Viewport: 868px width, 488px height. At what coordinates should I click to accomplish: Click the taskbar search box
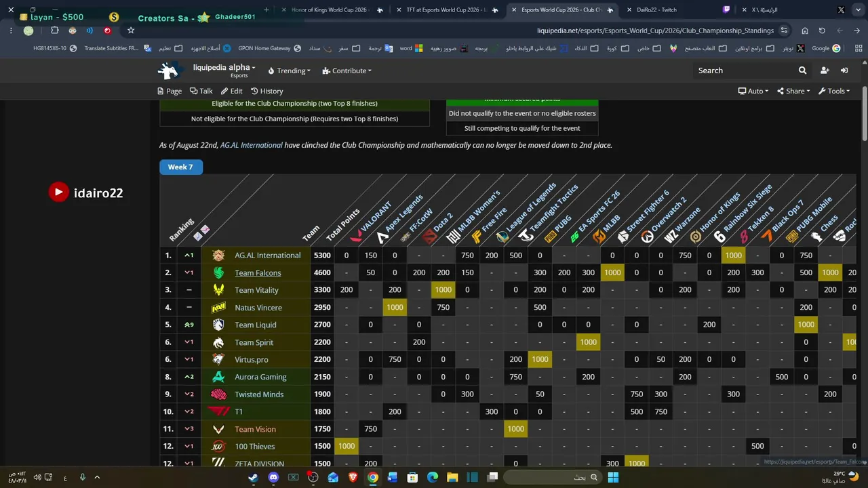[x=553, y=477]
